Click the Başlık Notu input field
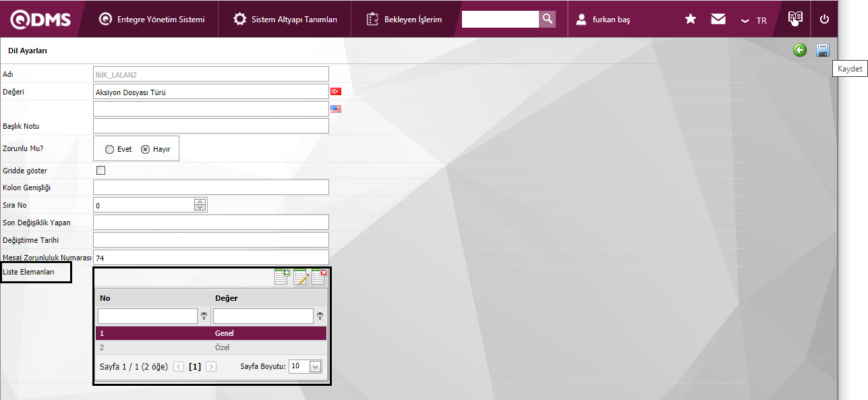The height and width of the screenshot is (400, 868). 211,125
